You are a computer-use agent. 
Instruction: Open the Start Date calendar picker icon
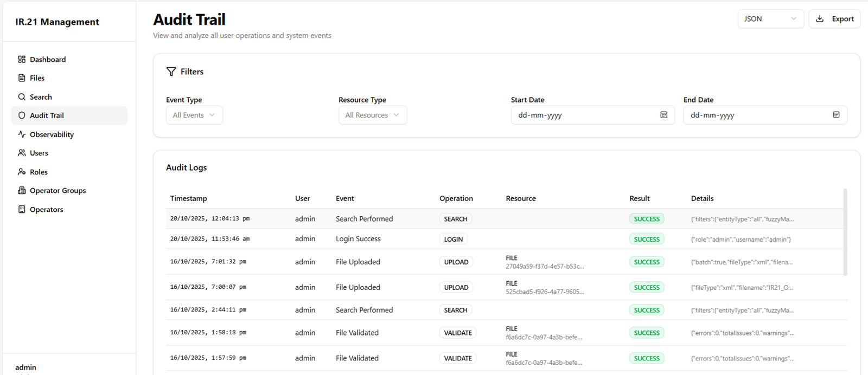click(x=663, y=115)
